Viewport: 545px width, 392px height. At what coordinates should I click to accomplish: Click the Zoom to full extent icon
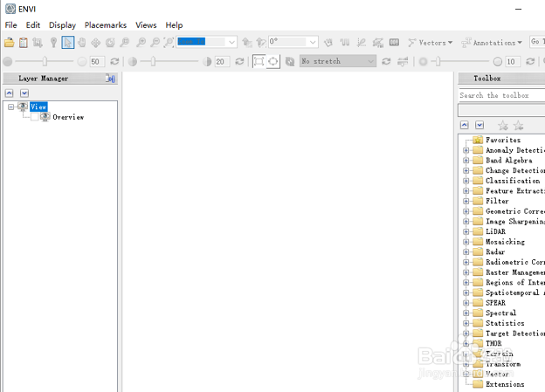[x=169, y=43]
